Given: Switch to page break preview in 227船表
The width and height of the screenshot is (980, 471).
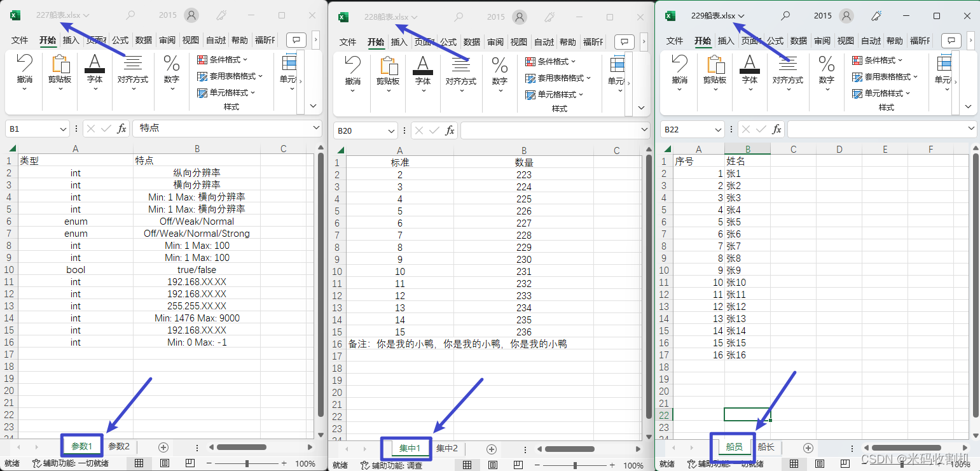Looking at the screenshot, I should (x=190, y=464).
